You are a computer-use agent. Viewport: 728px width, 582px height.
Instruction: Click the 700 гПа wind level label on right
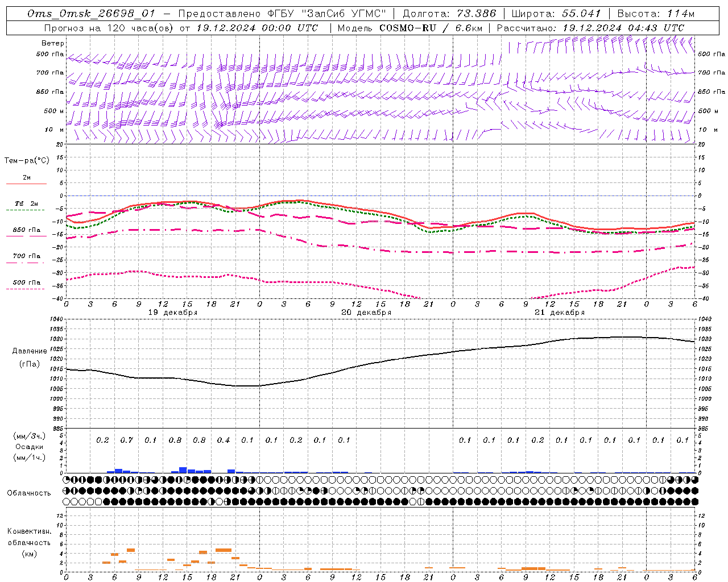(712, 73)
